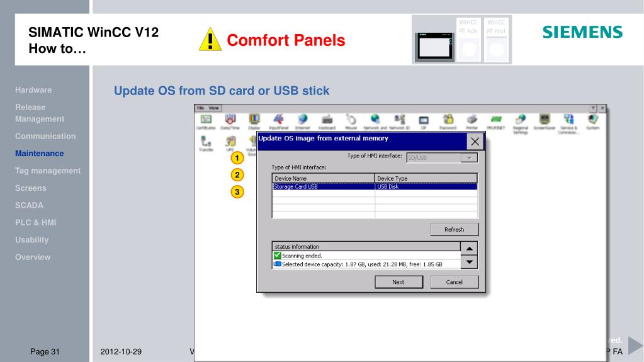Go to the Release Management section

(x=40, y=113)
